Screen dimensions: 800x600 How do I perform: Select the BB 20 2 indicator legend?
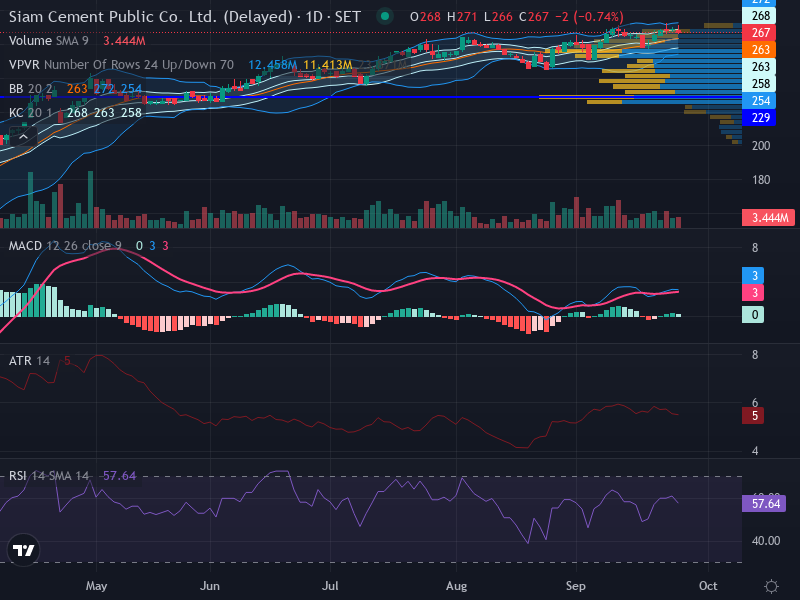(31, 89)
